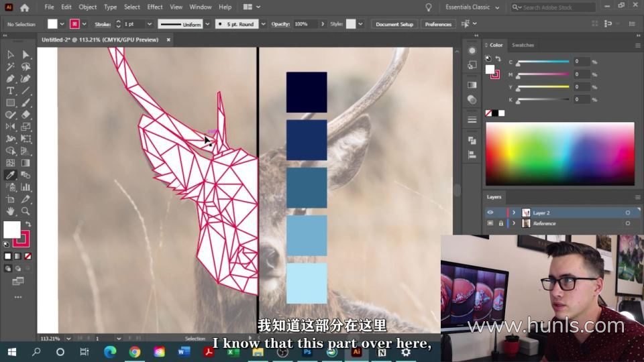644x362 pixels.
Task: Select the Artboard tool
Action: 11,199
